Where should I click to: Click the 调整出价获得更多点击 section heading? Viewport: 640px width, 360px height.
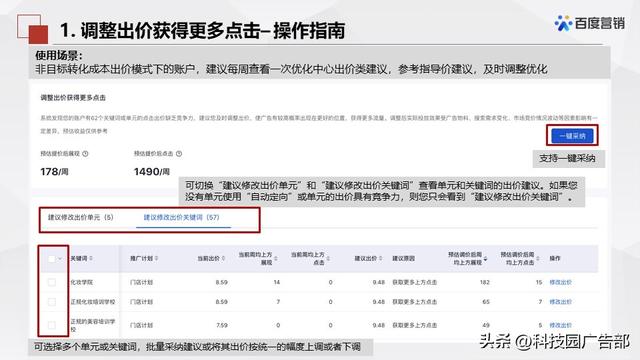coord(73,98)
